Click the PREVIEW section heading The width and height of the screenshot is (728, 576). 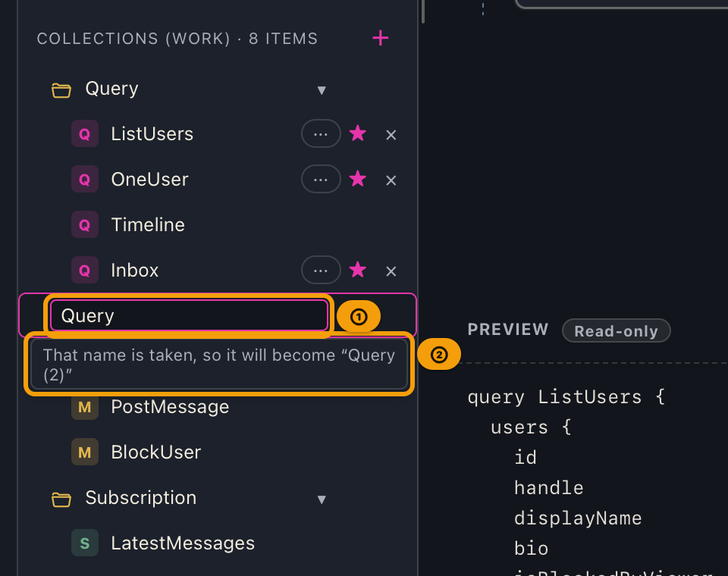[x=508, y=330]
